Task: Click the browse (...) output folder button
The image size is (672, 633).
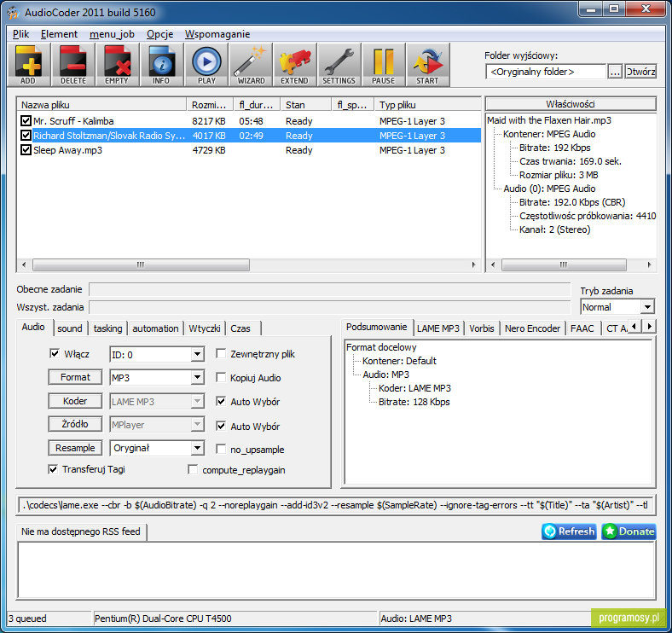Action: point(615,72)
